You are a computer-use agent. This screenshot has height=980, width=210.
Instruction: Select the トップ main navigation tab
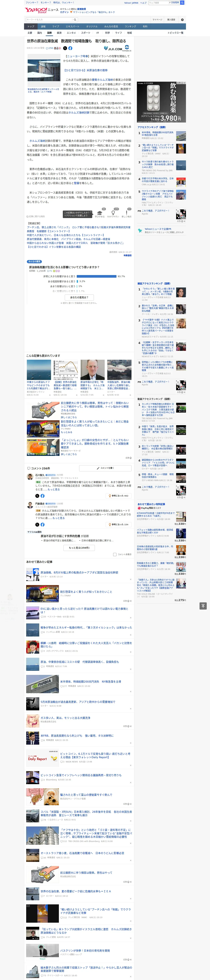tap(31, 27)
